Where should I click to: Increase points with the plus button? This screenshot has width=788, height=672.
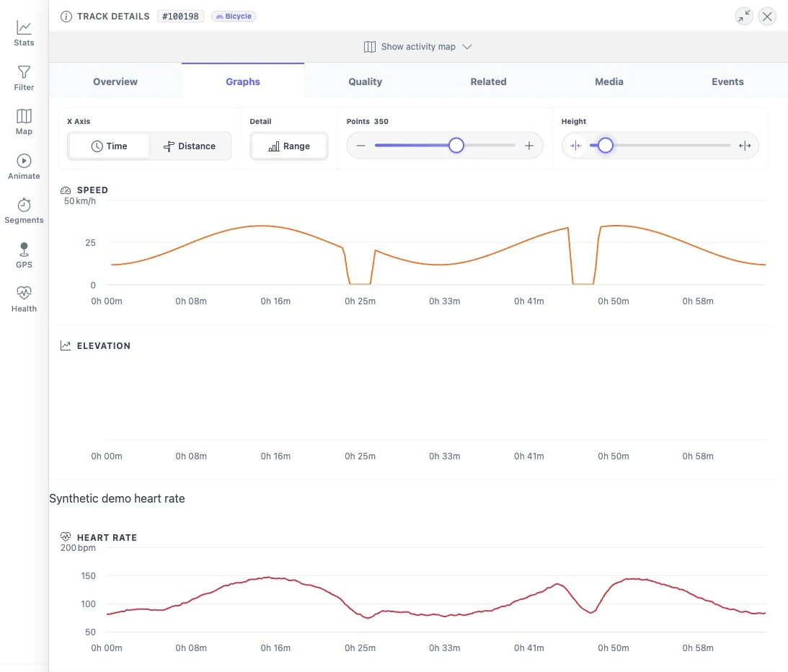528,146
